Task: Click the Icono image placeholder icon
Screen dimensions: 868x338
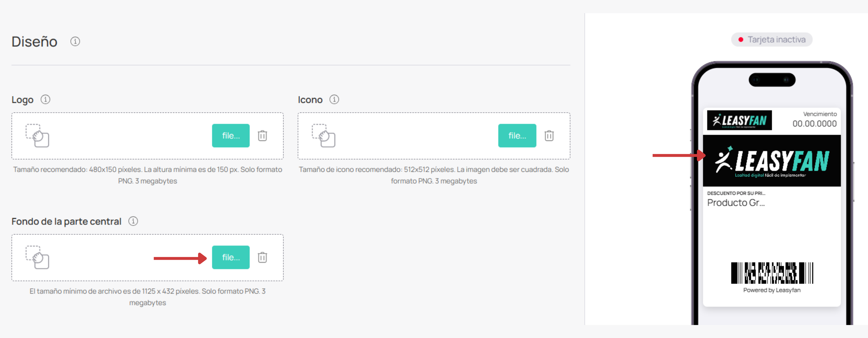Action: [x=323, y=136]
